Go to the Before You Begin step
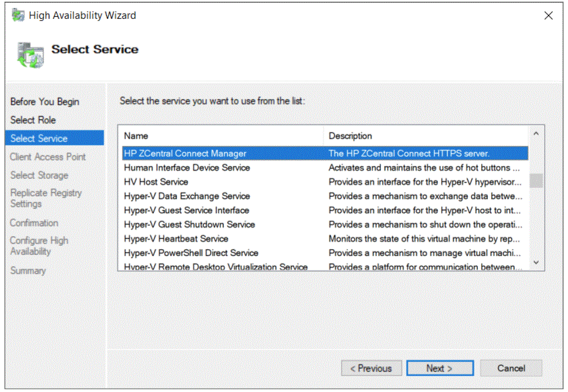This screenshot has width=568, height=392. [x=44, y=101]
